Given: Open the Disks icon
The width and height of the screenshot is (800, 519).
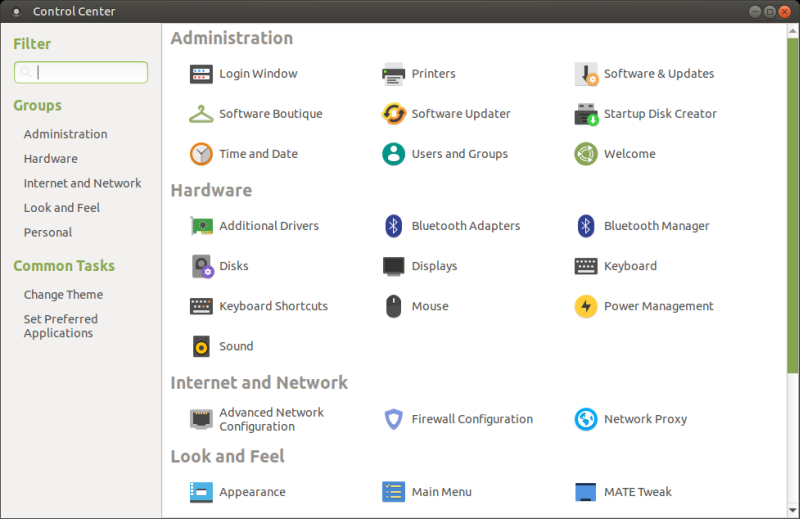Looking at the screenshot, I should 202,266.
